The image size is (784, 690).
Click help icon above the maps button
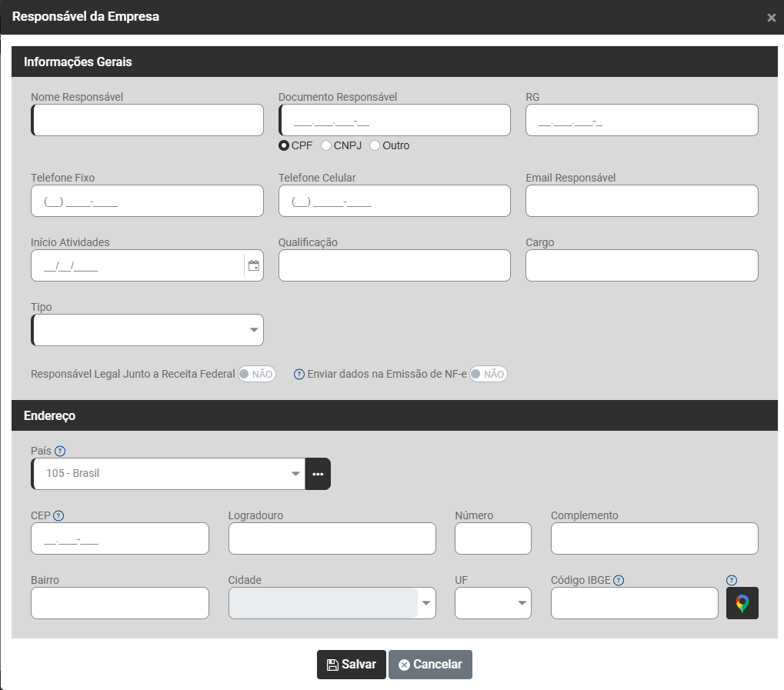[732, 580]
